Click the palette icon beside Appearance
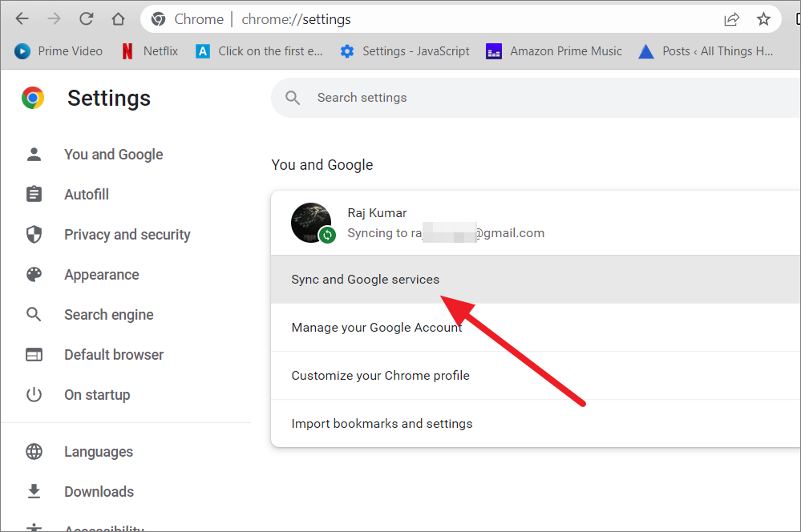This screenshot has height=532, width=801. coord(34,275)
